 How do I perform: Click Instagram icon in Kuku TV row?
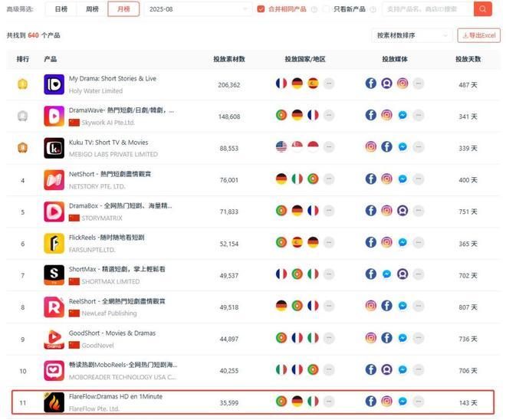371,147
